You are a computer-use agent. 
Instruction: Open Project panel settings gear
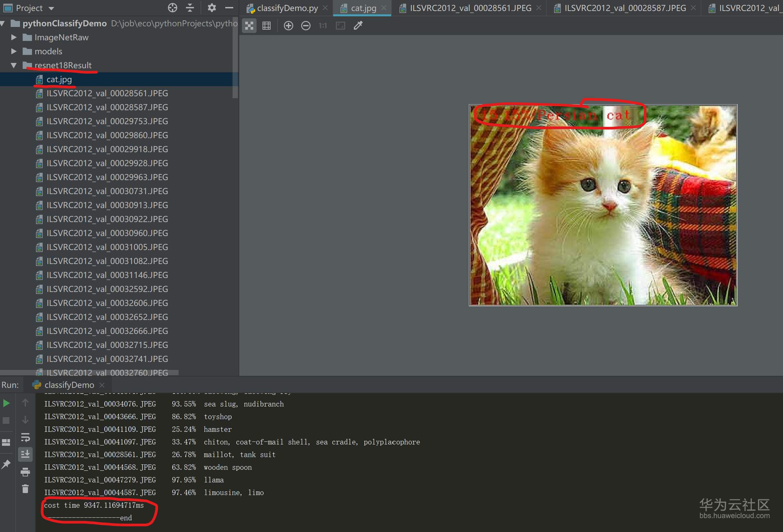212,8
